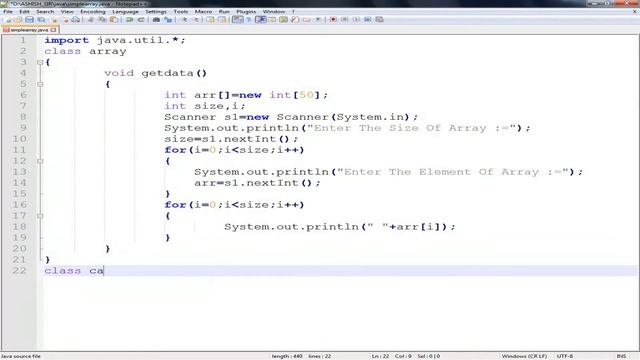Open the Function List panel icon
Viewport: 640px width, 360px height.
coord(295,20)
